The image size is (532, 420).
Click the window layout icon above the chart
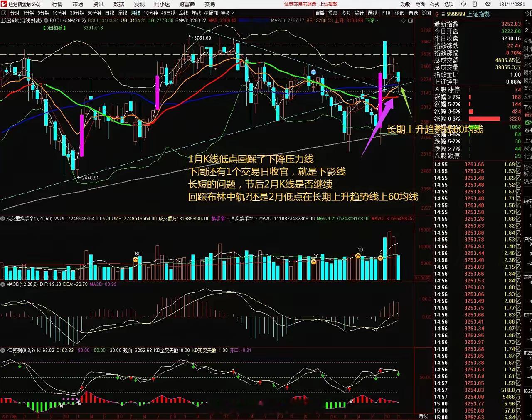tap(410, 20)
